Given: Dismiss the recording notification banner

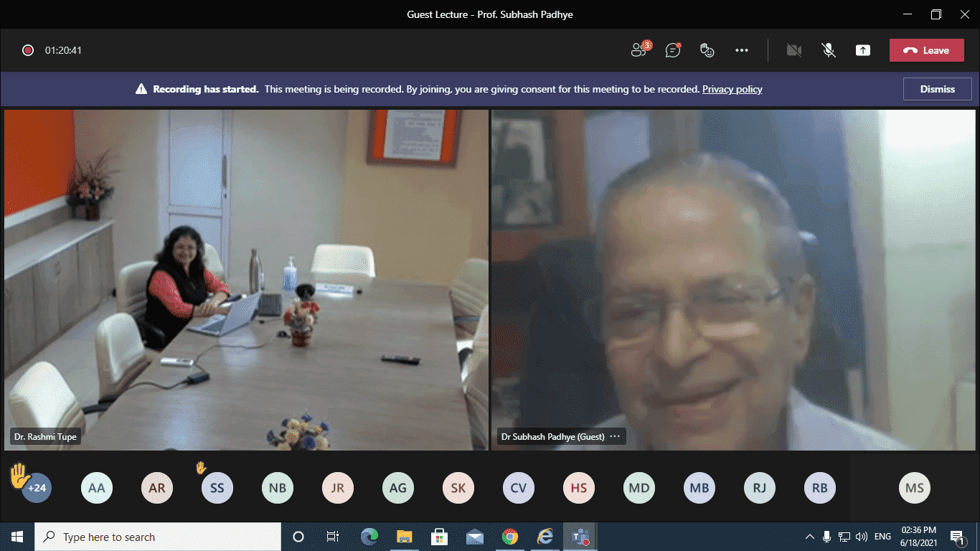Looking at the screenshot, I should coord(937,89).
